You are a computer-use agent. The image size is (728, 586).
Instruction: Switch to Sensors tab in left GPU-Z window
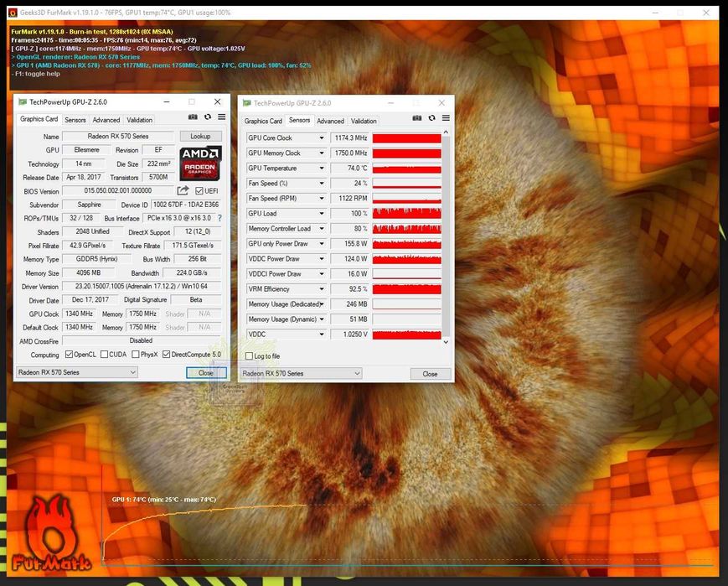(75, 120)
